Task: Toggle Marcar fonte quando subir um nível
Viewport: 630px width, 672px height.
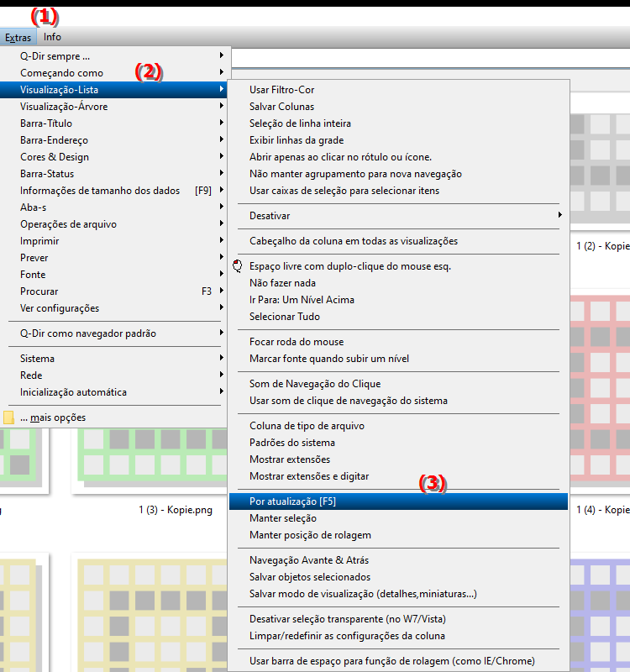Action: [398, 359]
